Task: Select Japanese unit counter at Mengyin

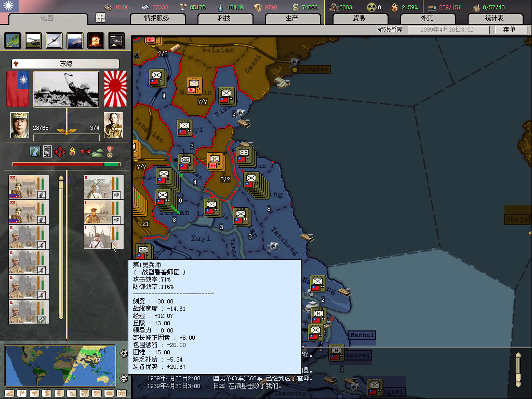Action: (x=194, y=86)
